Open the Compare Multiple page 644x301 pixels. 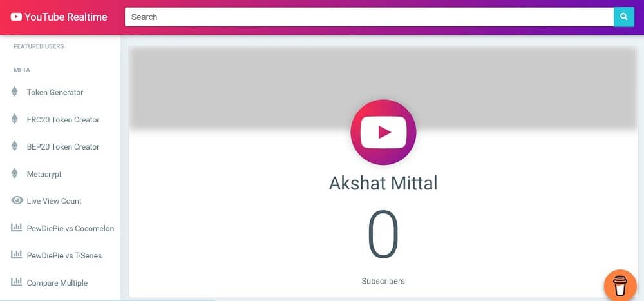(x=57, y=283)
